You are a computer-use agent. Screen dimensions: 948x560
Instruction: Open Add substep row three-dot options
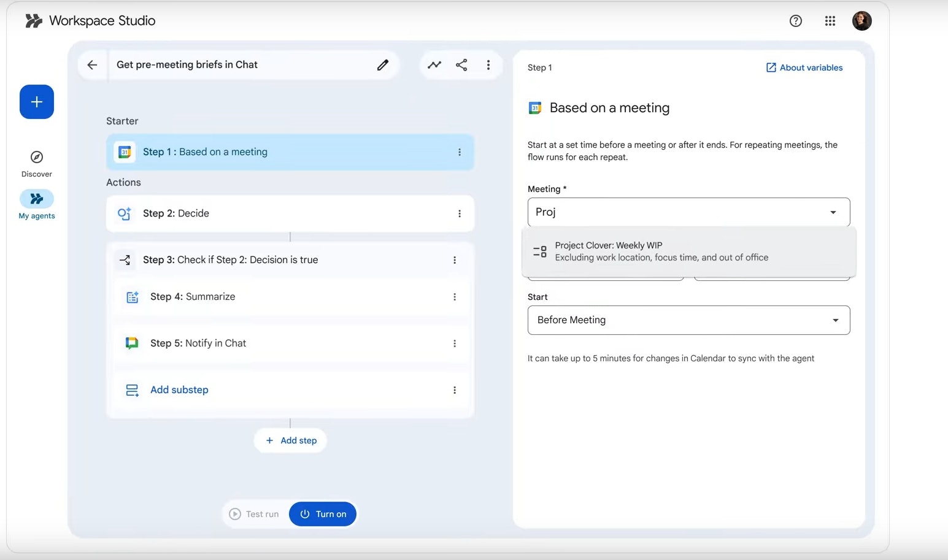(455, 390)
